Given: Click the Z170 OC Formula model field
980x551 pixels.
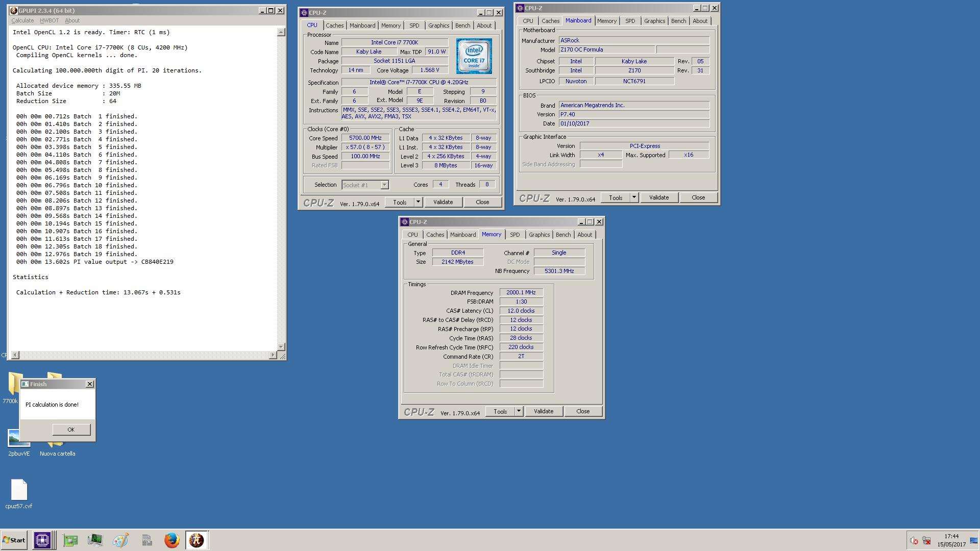Looking at the screenshot, I should (x=607, y=50).
